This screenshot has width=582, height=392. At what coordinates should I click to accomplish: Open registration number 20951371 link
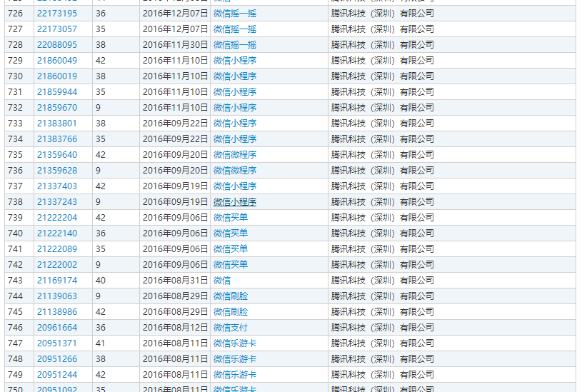(x=57, y=343)
